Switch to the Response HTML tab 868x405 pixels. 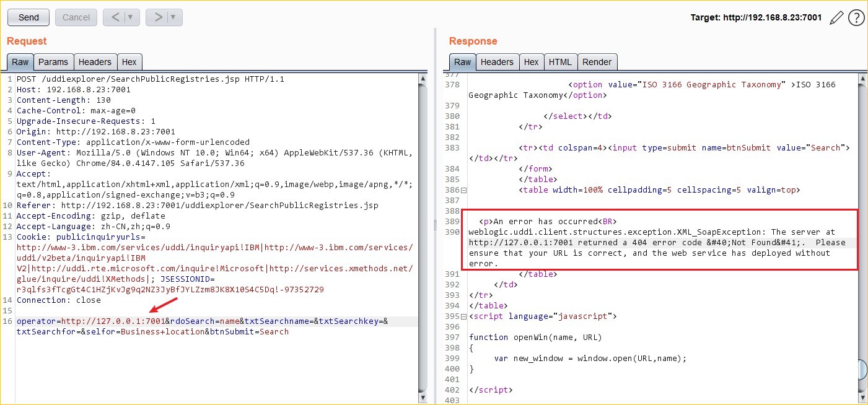560,62
